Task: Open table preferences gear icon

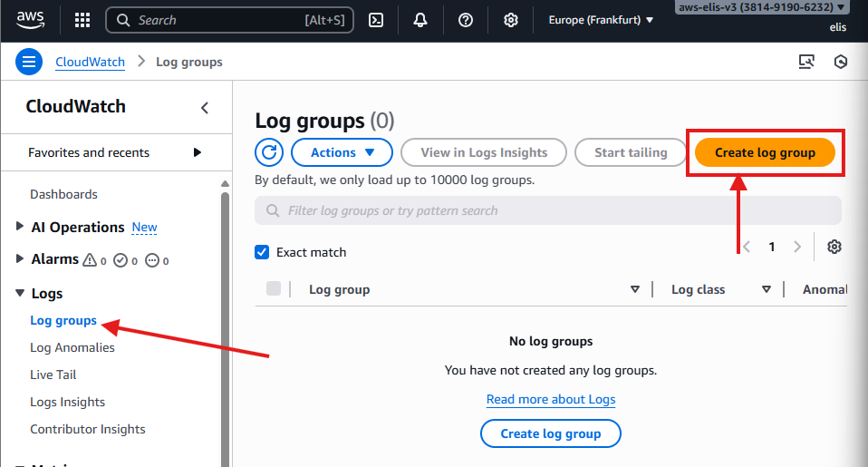Action: pyautogui.click(x=834, y=247)
